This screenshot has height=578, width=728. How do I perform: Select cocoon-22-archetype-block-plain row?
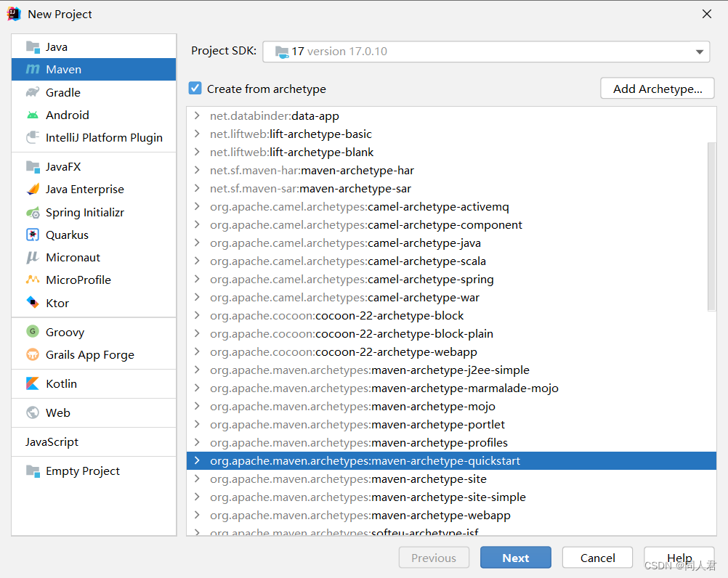pyautogui.click(x=451, y=333)
